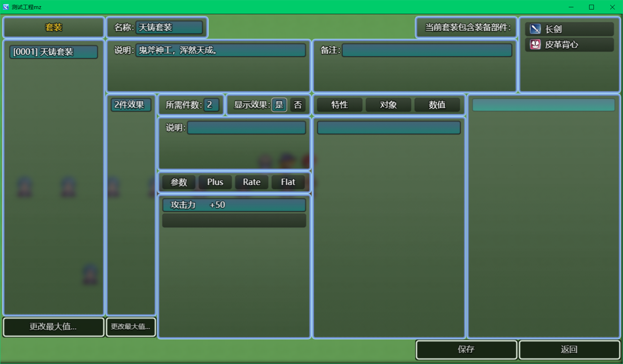
Task: Click the light teal bar in right panel
Action: coord(544,105)
